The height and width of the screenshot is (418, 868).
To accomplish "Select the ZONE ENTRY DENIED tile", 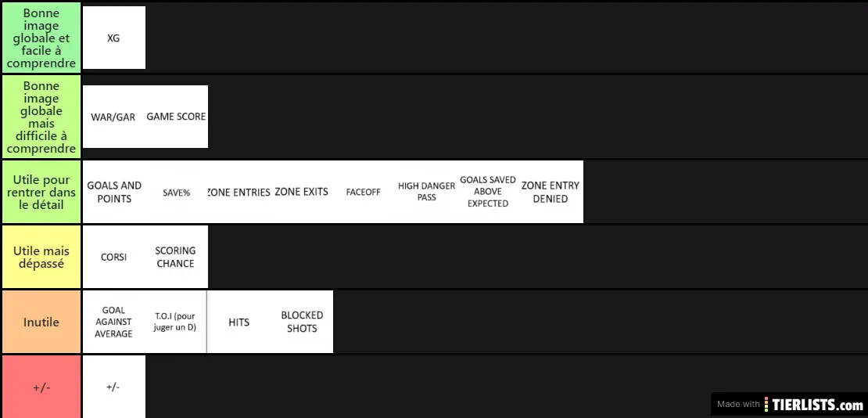I will pyautogui.click(x=552, y=192).
